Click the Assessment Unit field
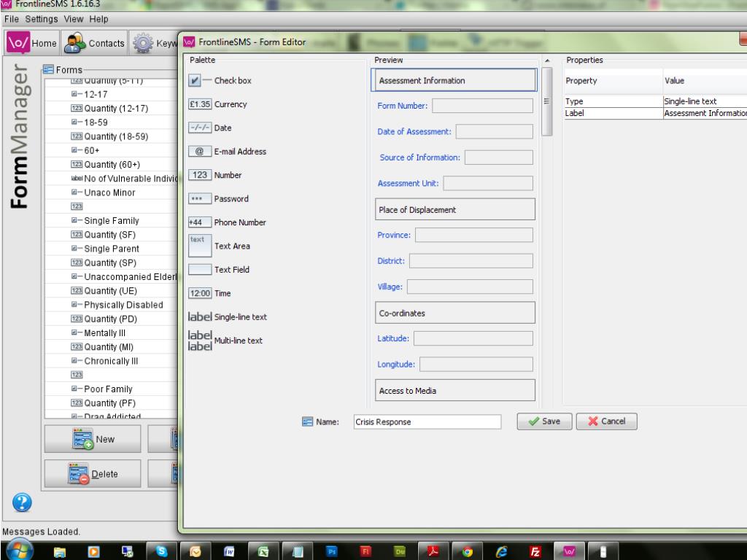 pyautogui.click(x=488, y=183)
